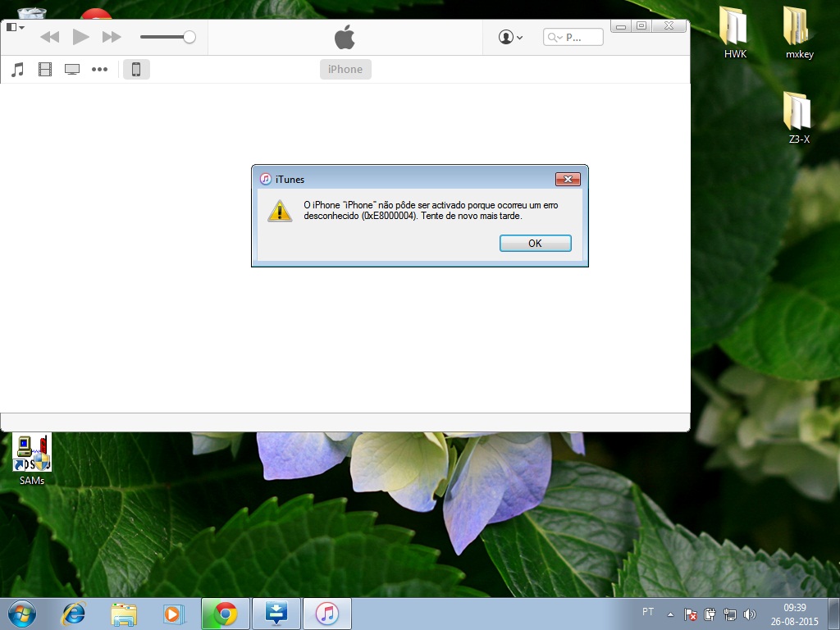Adjust the iTunes volume slider
Viewport: 840px width, 630px height.
pos(167,37)
